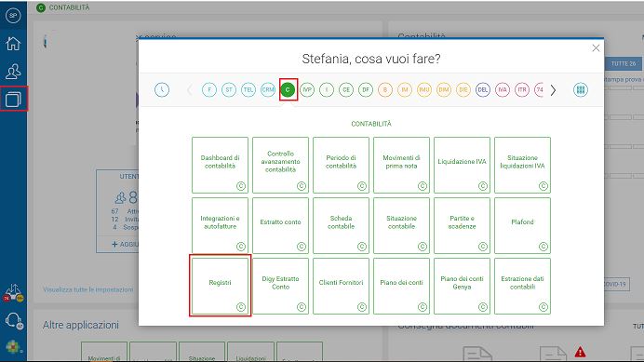Screen dimensions: 644x362
Task: Open the users icon in sidebar
Action: 13,72
